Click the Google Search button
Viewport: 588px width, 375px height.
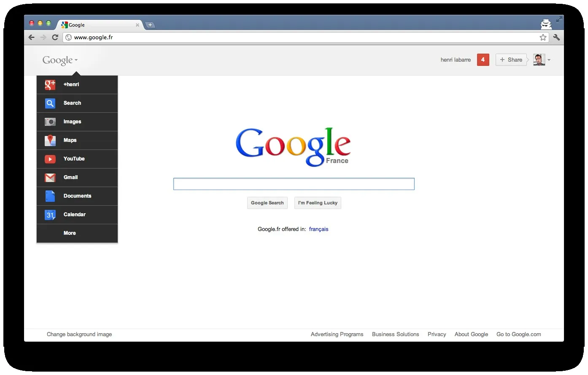click(x=267, y=203)
